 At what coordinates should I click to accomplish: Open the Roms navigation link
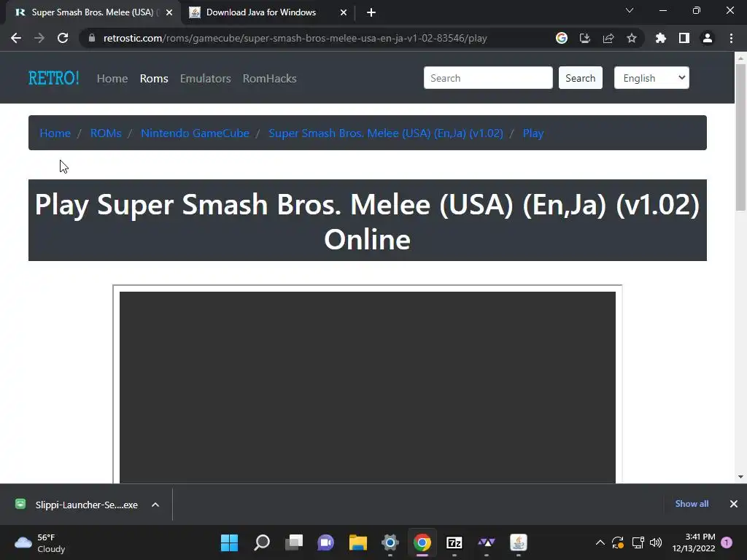pos(154,78)
